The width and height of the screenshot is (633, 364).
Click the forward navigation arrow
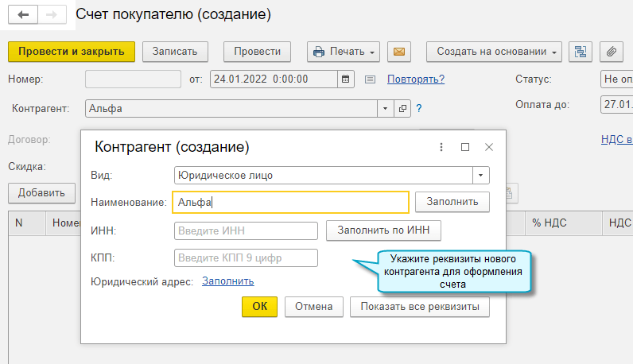pyautogui.click(x=52, y=15)
